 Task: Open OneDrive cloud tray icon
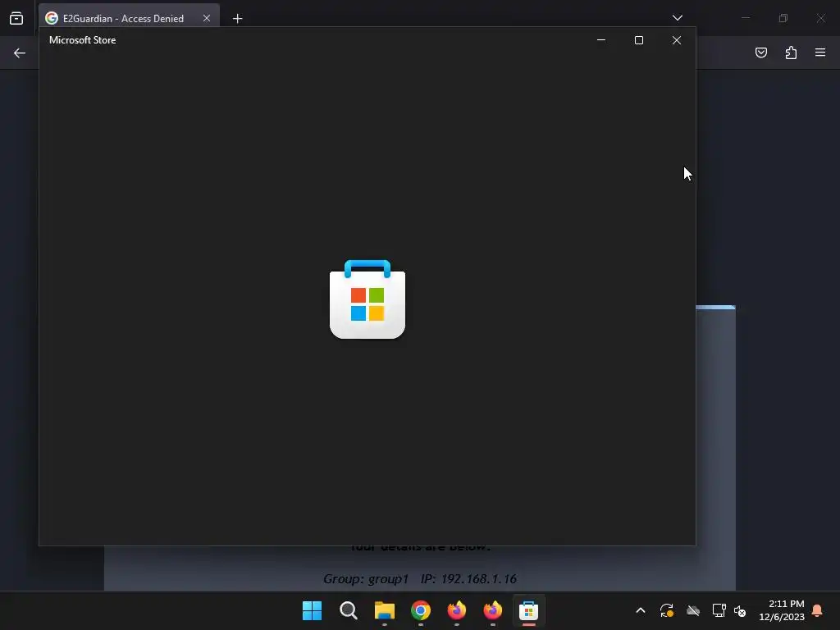point(693,610)
